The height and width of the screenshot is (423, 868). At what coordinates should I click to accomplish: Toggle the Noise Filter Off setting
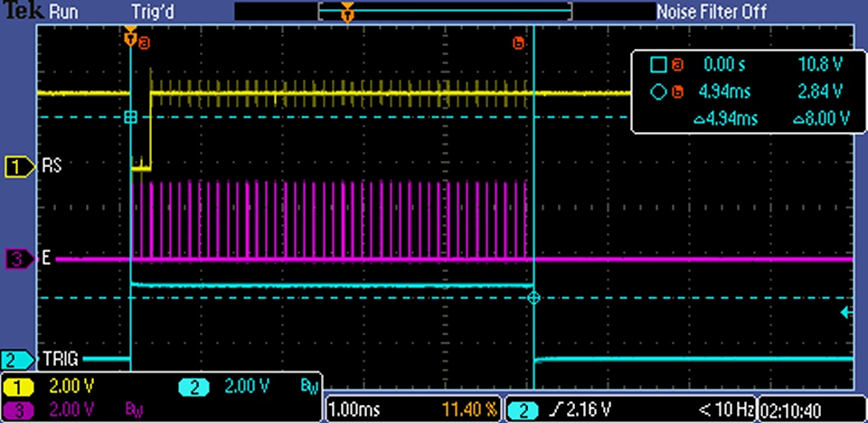click(711, 12)
